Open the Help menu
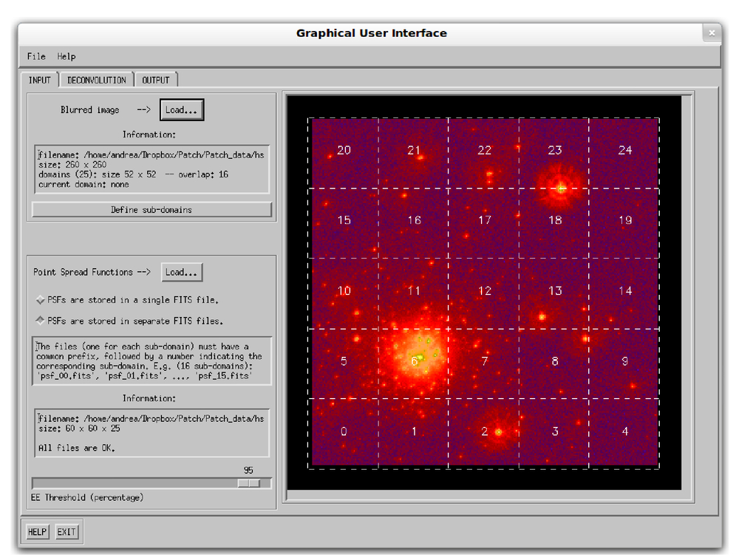Image resolution: width=736 pixels, height=560 pixels. click(x=67, y=56)
